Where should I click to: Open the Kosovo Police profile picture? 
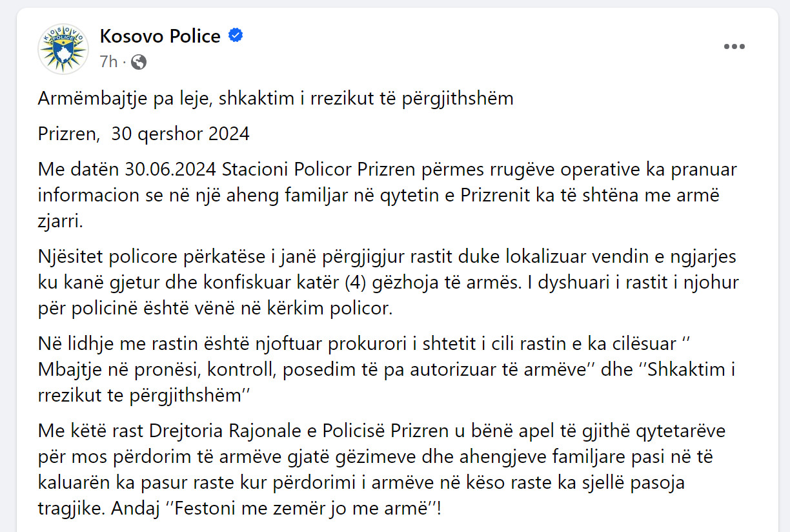tap(63, 48)
